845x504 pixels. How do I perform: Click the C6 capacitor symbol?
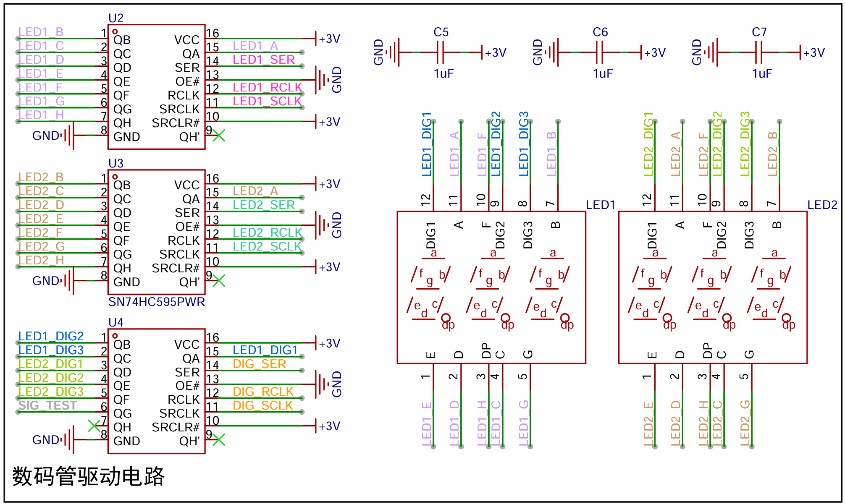pyautogui.click(x=600, y=52)
